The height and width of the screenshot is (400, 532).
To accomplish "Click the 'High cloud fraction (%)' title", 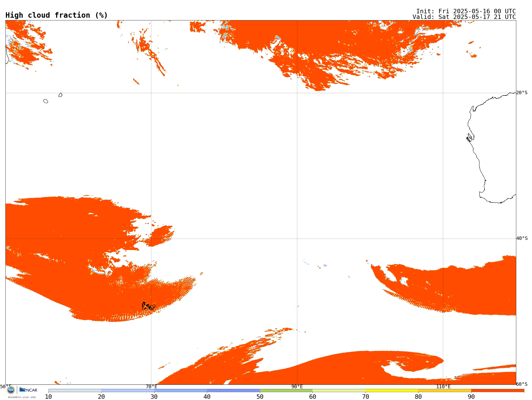I will coord(57,15).
